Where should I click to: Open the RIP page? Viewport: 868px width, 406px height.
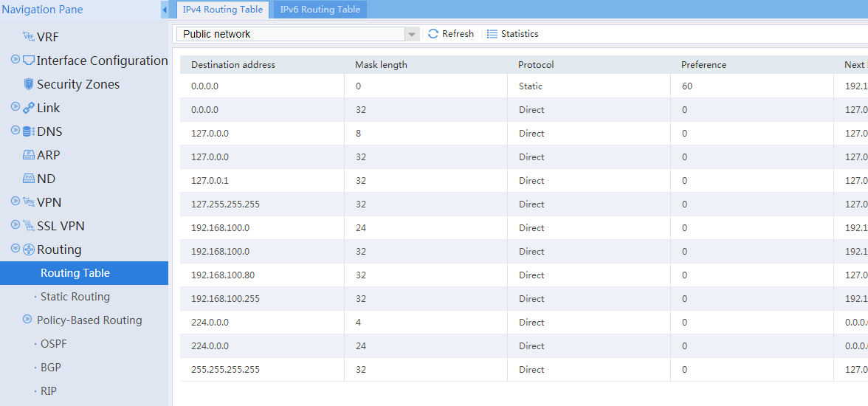pyautogui.click(x=49, y=391)
